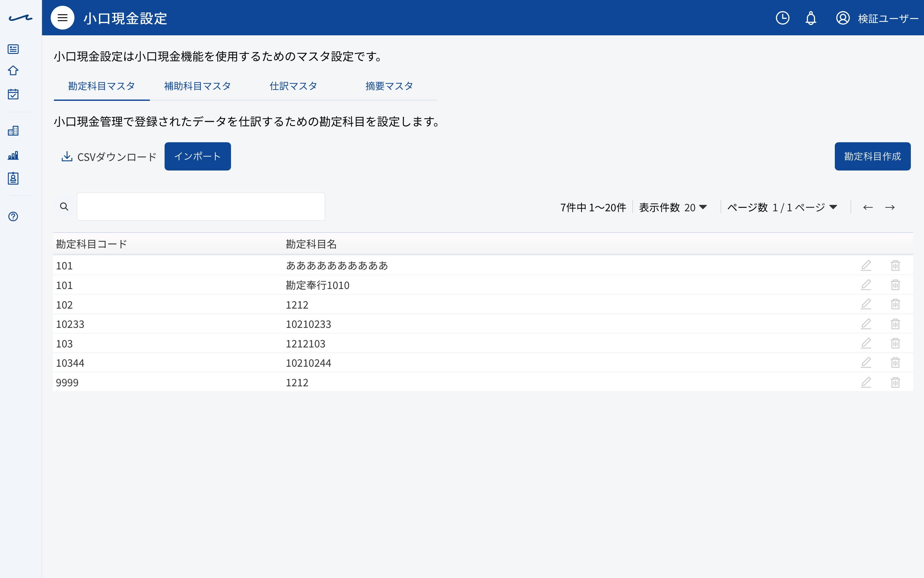Click the 小口現金設定 page title
This screenshot has width=924, height=578.
tap(125, 18)
